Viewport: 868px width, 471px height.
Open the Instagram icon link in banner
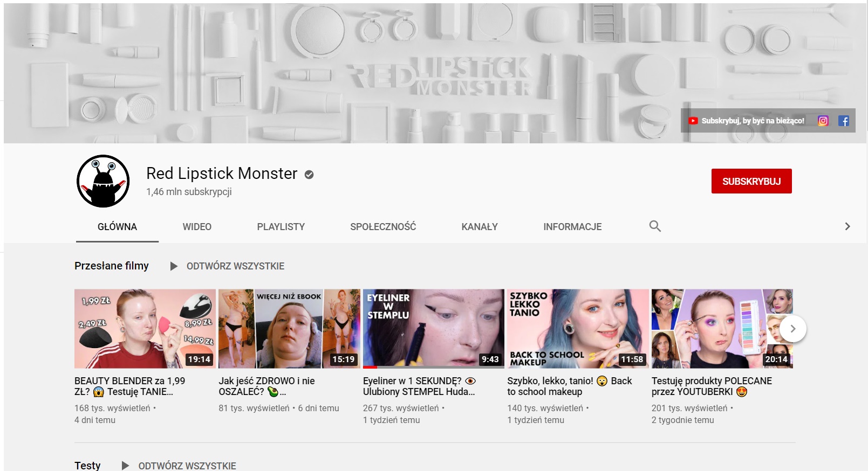click(823, 121)
